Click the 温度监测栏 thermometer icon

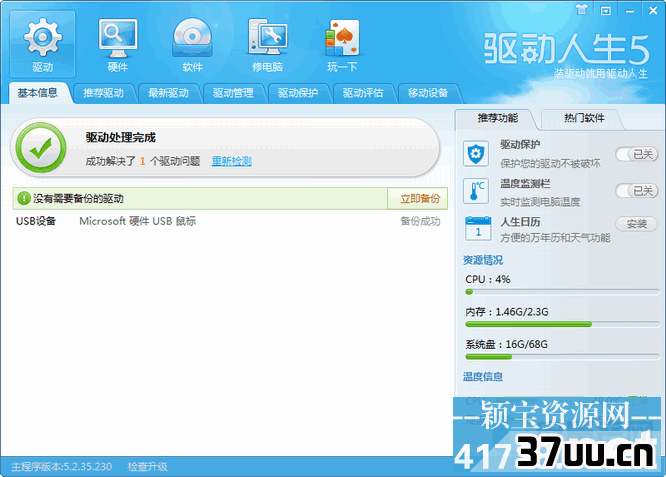pyautogui.click(x=475, y=191)
